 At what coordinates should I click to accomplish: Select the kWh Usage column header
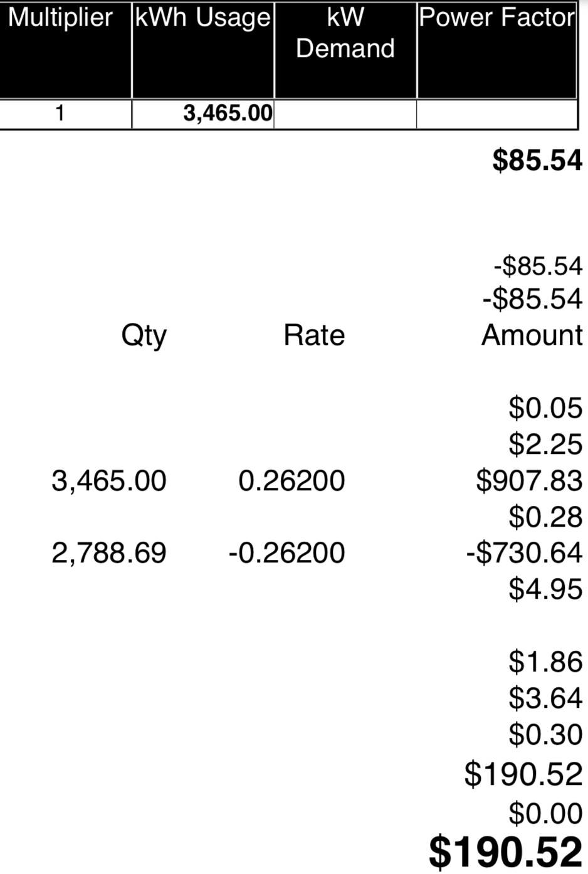coord(203,18)
